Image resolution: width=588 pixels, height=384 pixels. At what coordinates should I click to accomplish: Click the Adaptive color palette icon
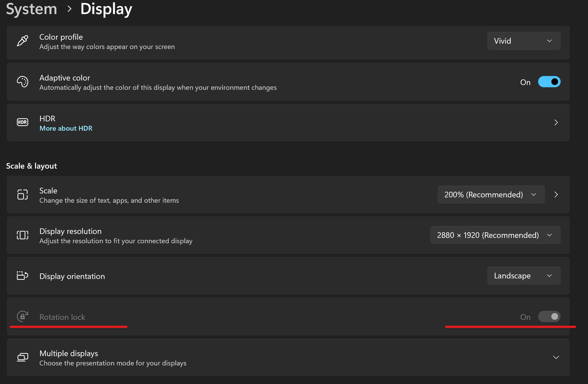23,82
